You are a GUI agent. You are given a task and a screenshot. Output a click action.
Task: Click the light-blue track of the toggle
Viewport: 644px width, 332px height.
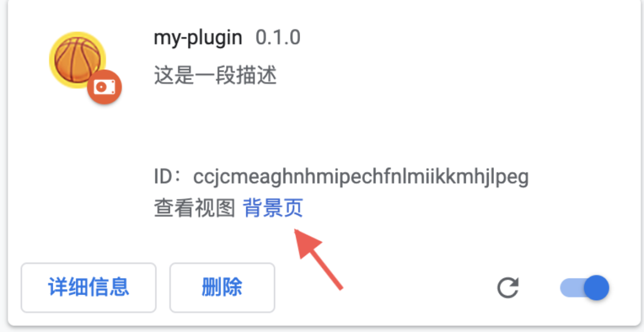tap(571, 288)
